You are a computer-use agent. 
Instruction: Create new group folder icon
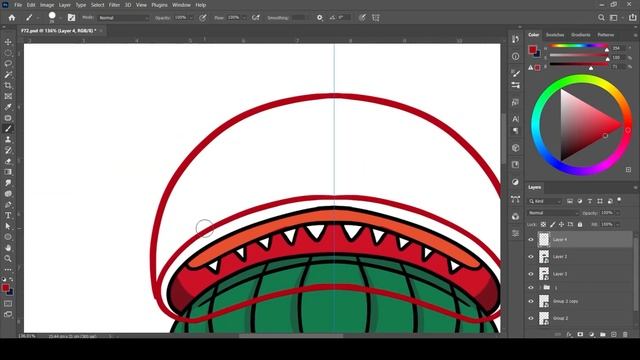tap(603, 334)
